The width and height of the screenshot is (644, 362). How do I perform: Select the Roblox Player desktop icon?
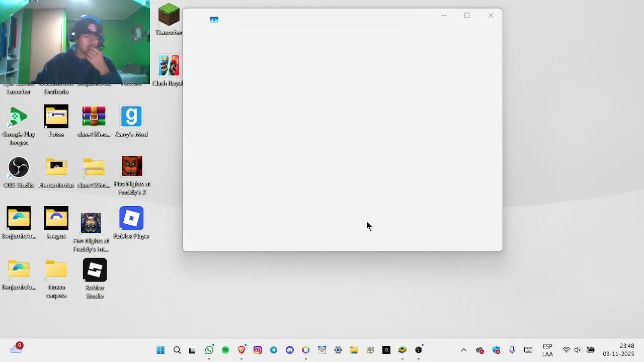point(131,223)
